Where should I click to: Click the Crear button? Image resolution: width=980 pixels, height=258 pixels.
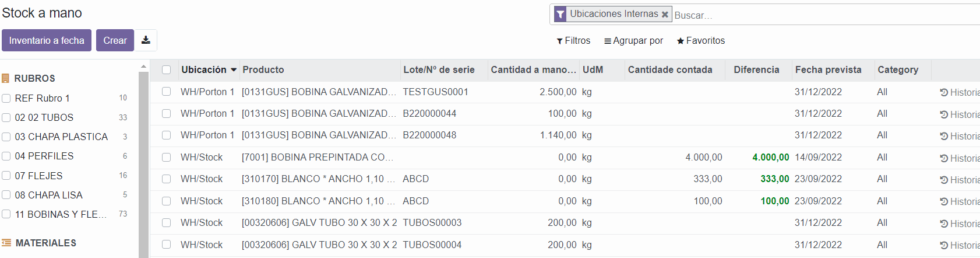click(x=115, y=40)
